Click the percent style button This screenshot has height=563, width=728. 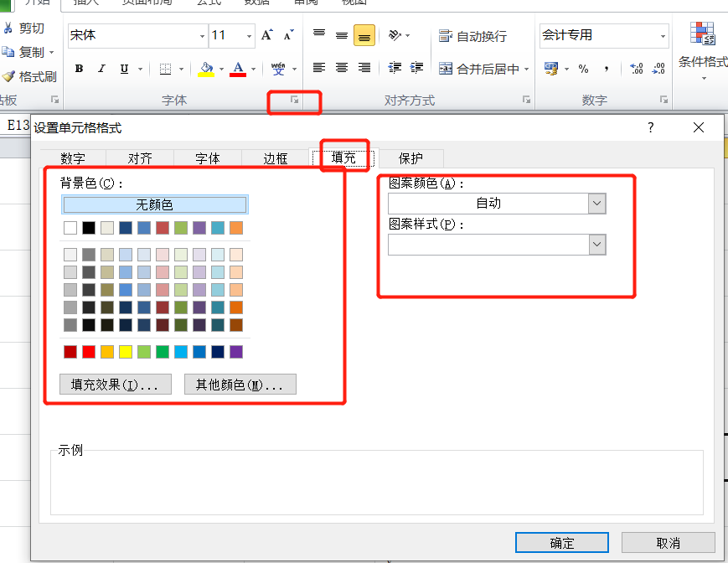(x=583, y=69)
